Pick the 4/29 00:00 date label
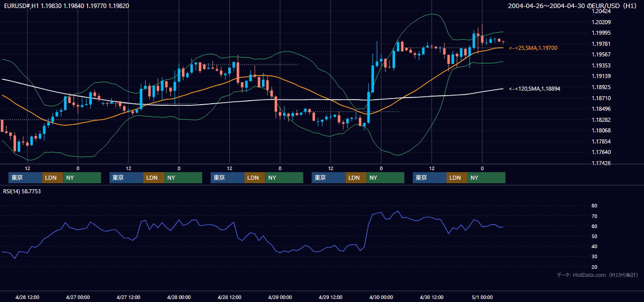644x302 pixels. 280,297
